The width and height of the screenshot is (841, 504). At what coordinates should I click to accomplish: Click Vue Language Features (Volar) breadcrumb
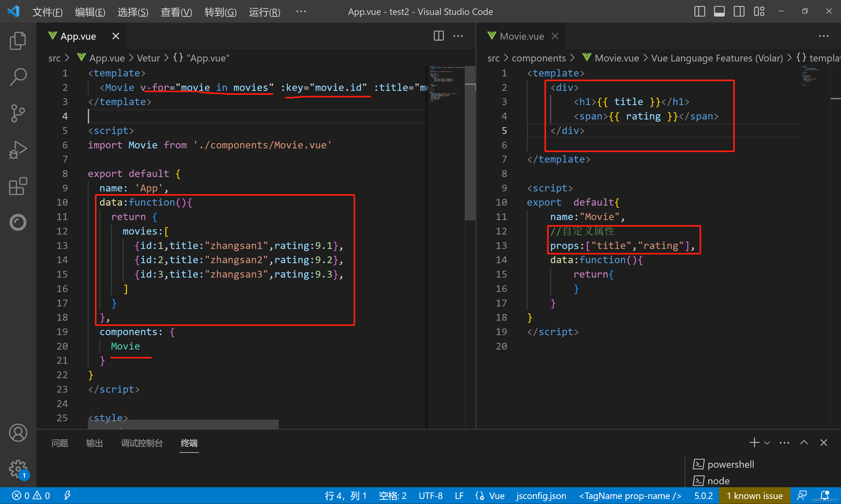(x=717, y=58)
